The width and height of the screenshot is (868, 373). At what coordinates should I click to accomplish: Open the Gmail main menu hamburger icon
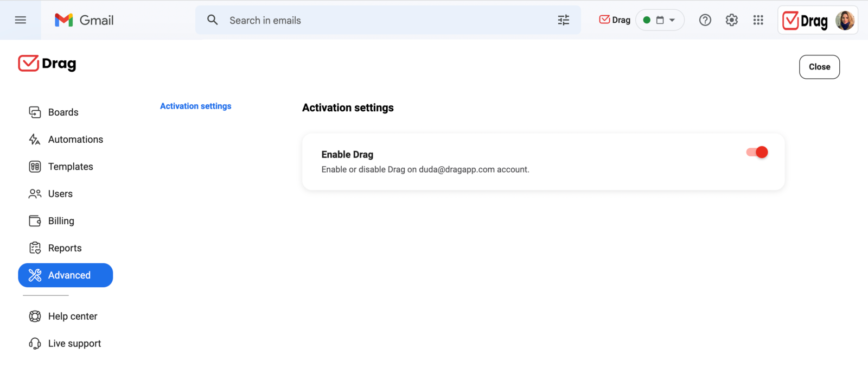tap(21, 20)
